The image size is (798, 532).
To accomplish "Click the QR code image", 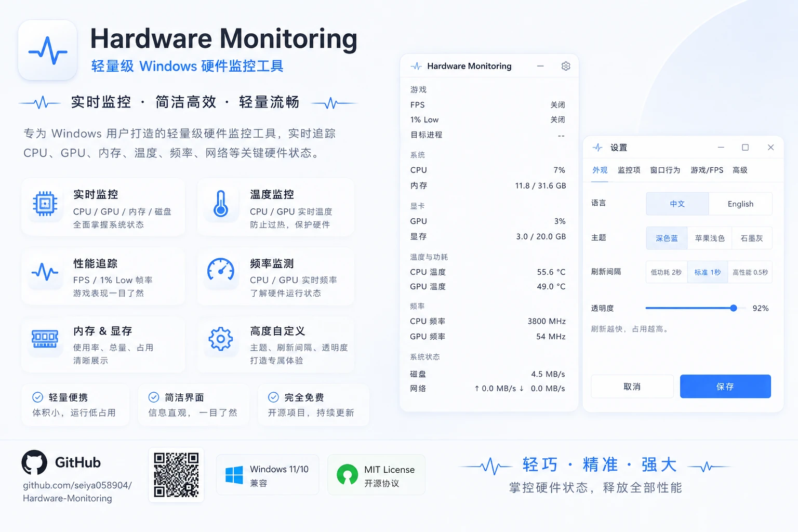I will coord(176,475).
